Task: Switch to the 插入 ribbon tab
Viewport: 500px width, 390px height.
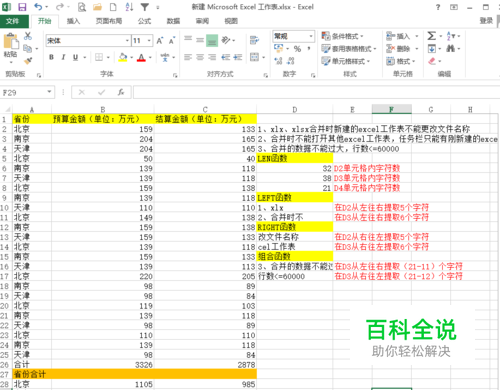Action: tap(73, 21)
